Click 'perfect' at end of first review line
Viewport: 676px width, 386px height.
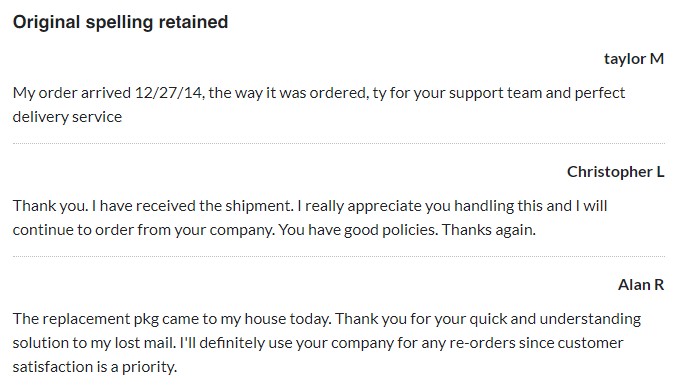600,94
